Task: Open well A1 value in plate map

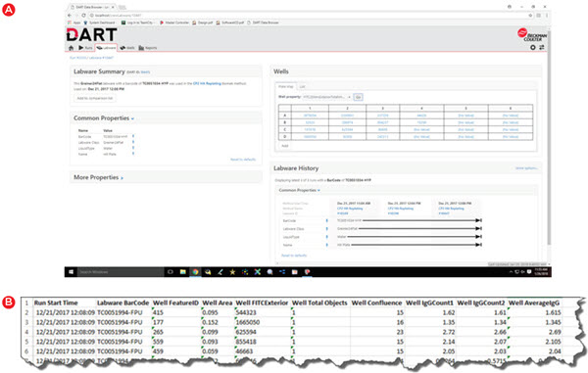Action: tap(310, 116)
